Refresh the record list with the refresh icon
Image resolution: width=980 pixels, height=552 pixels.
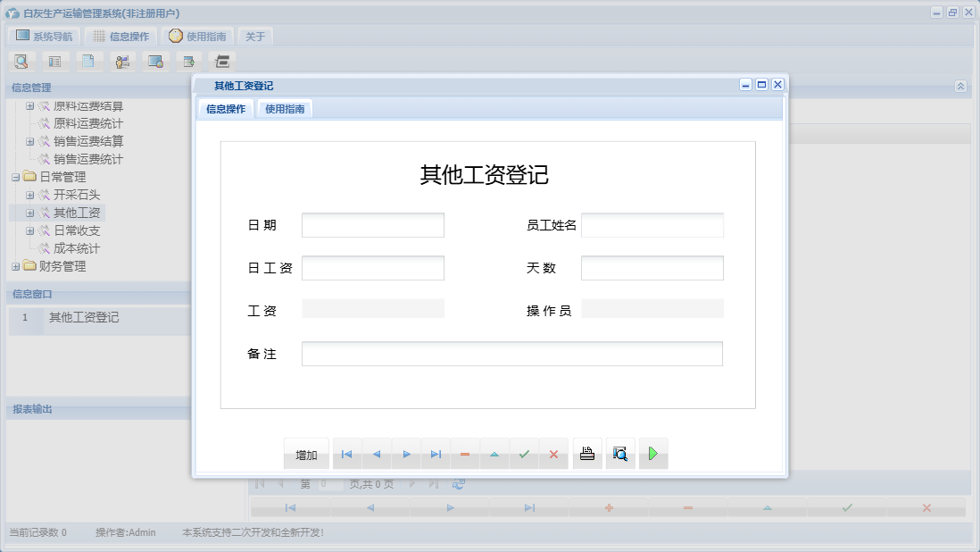click(x=459, y=483)
